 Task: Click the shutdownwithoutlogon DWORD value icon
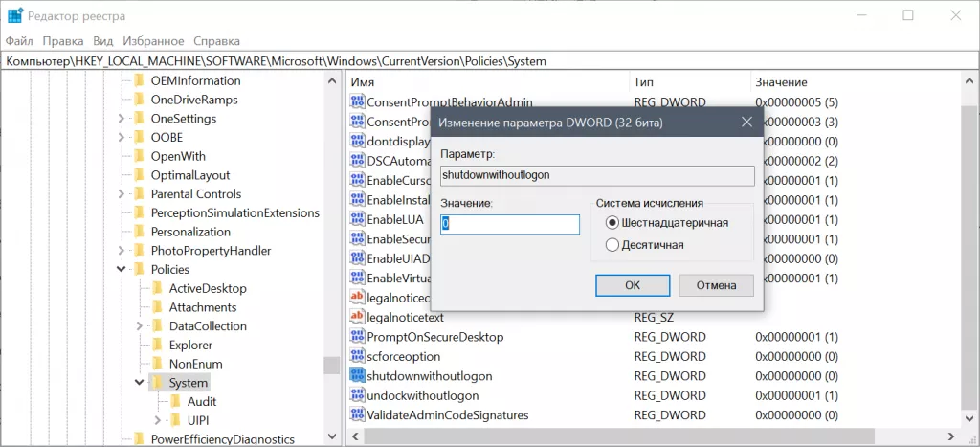click(357, 376)
